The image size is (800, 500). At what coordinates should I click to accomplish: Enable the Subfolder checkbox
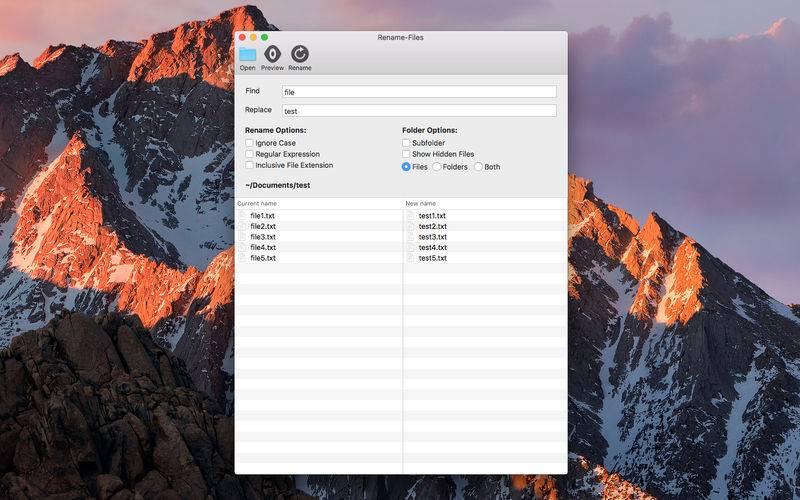[x=406, y=143]
